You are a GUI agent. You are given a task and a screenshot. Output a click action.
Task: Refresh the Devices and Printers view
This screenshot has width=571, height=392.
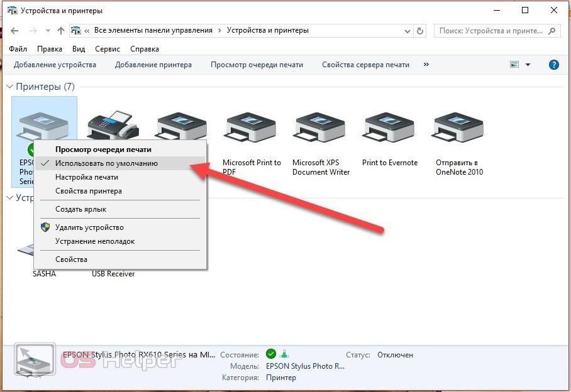[x=420, y=31]
